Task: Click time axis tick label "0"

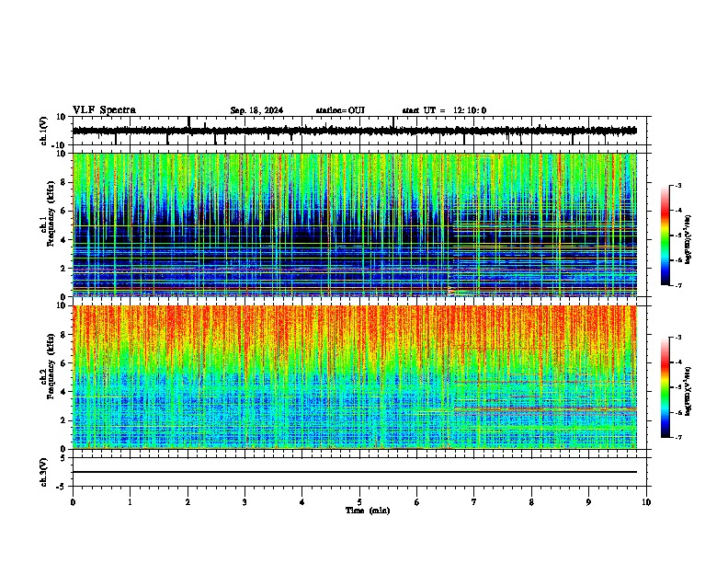Action: [x=73, y=502]
